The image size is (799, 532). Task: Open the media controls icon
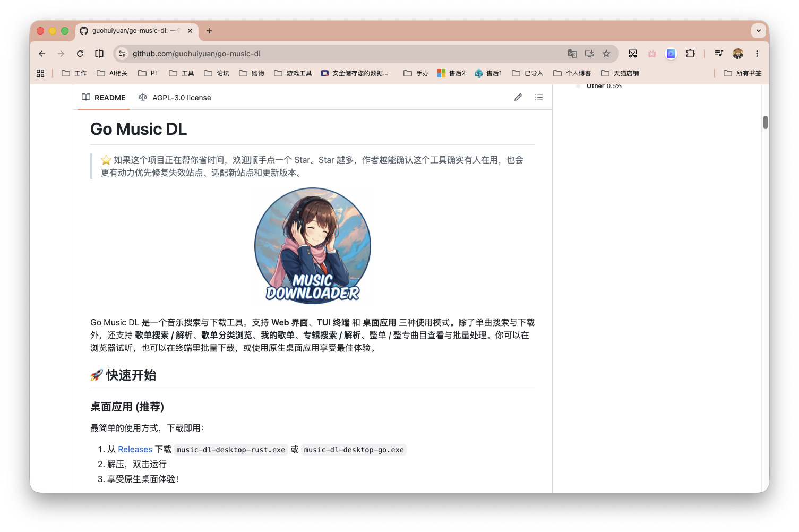pyautogui.click(x=719, y=54)
